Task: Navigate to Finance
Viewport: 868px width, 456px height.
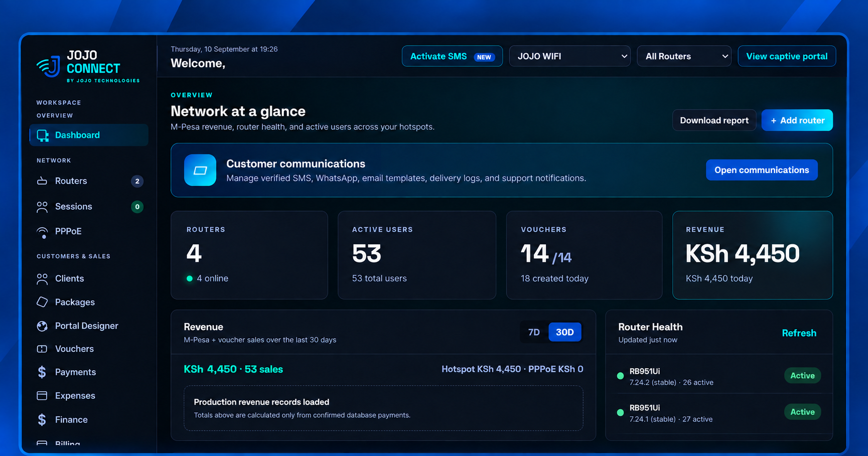Action: pos(89,420)
